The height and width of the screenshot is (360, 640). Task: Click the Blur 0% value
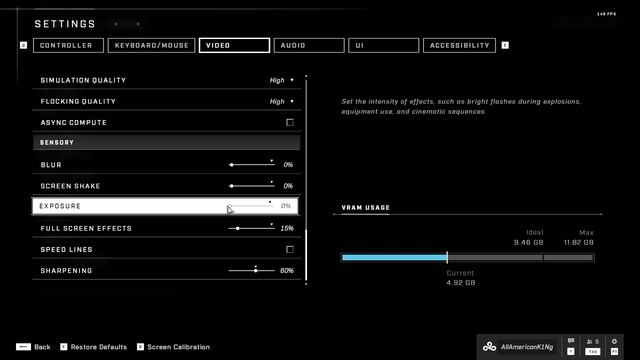point(288,164)
